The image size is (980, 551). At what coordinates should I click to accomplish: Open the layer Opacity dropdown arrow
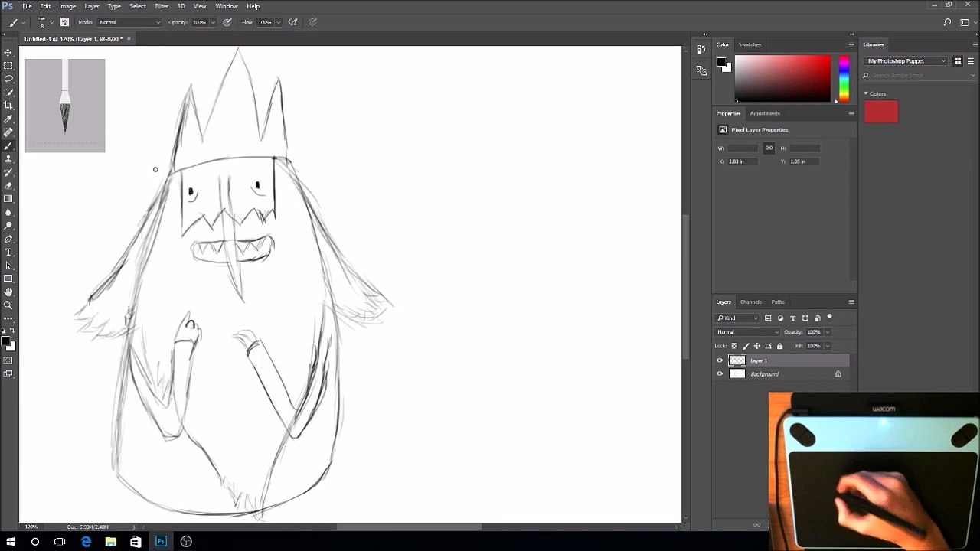tap(828, 332)
